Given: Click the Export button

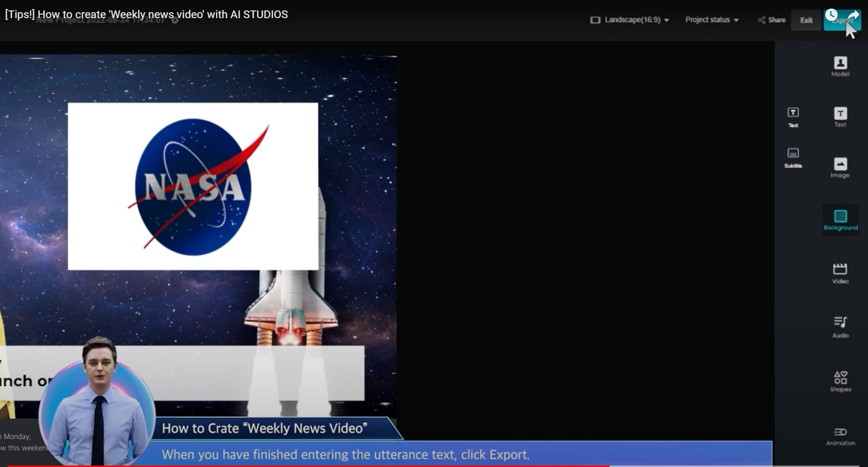Looking at the screenshot, I should click(842, 20).
